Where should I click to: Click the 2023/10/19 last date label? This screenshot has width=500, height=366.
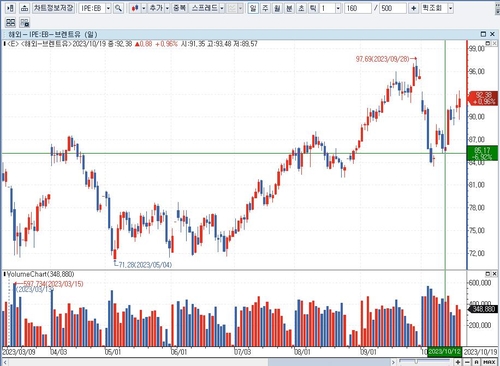coord(480,352)
